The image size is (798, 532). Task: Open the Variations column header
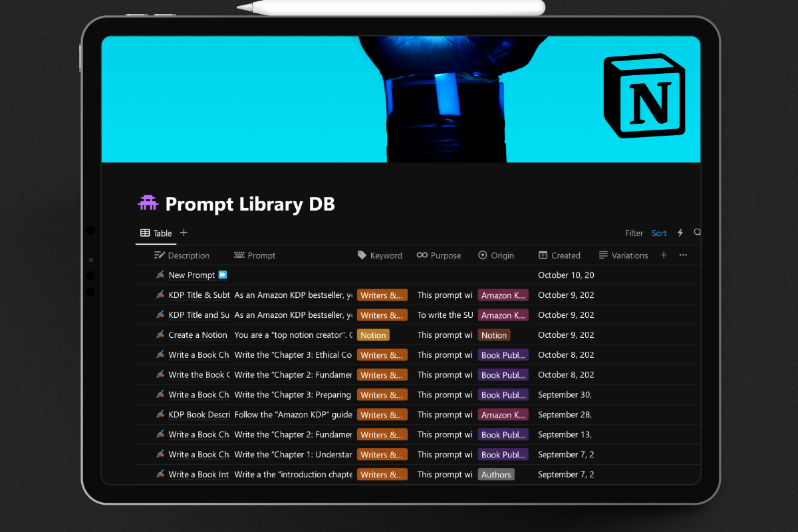623,255
